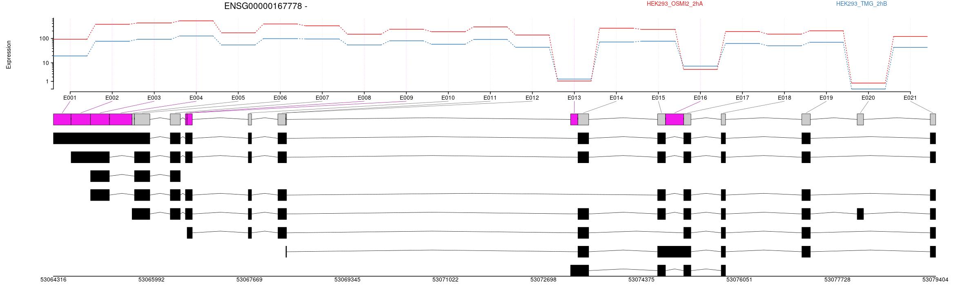Viewport: 980px width, 286px height.
Task: Click exon label E008
Action: click(x=364, y=98)
